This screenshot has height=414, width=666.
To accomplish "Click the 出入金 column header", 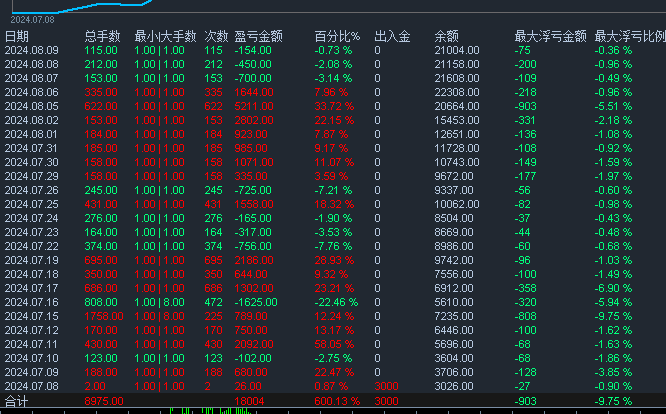I will pos(392,37).
